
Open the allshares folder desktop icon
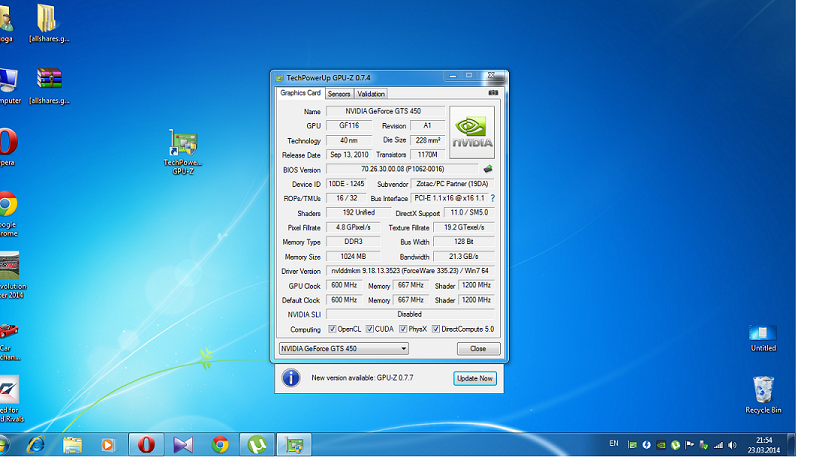click(49, 23)
